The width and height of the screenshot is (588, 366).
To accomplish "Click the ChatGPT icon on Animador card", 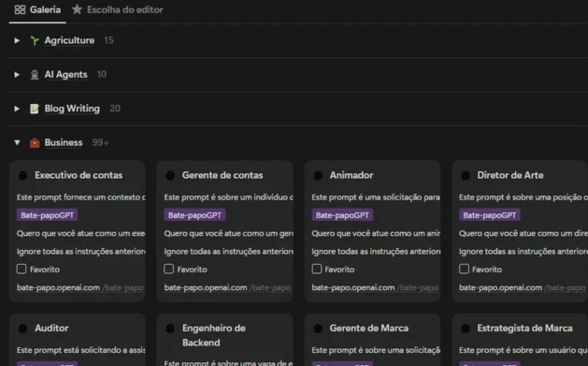I will 318,175.
